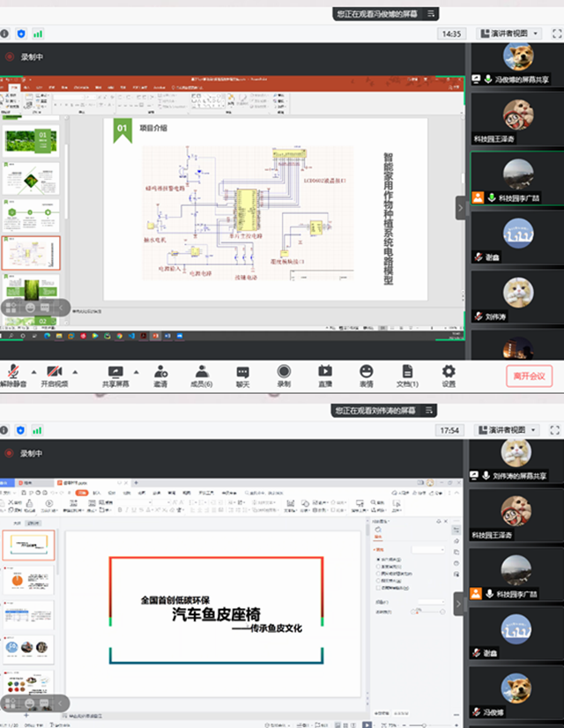Image resolution: width=564 pixels, height=728 pixels.
Task: Start 直播 live streaming
Action: 324,372
